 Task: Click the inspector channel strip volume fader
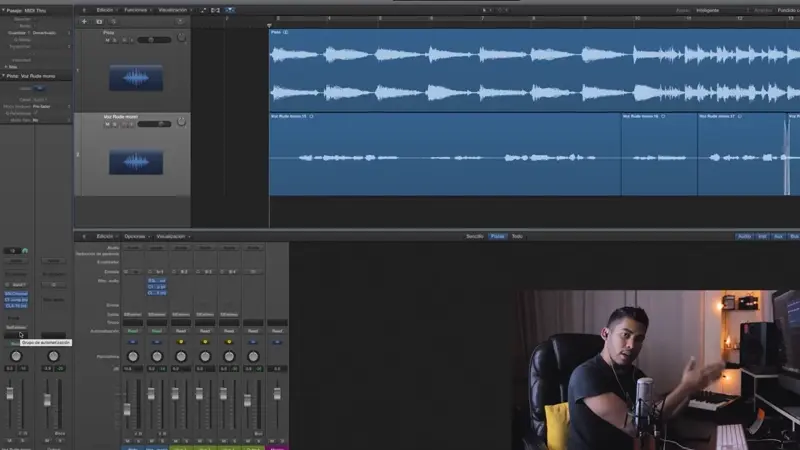pos(10,393)
